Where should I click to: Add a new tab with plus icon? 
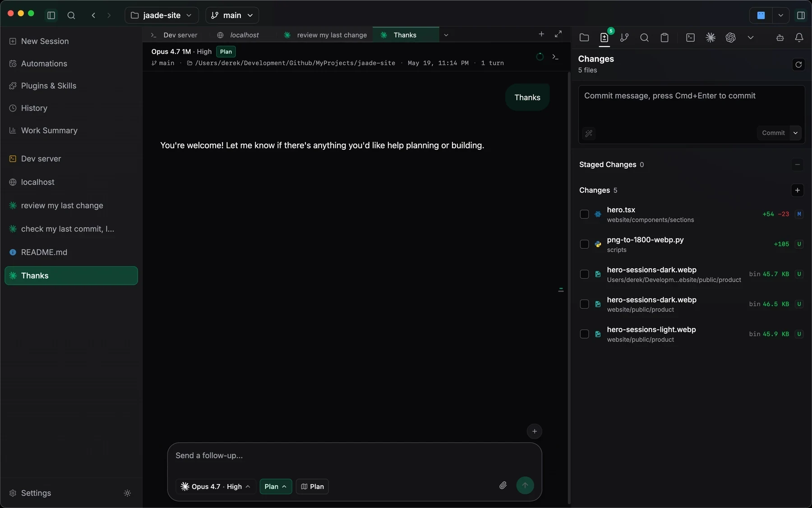coord(541,34)
